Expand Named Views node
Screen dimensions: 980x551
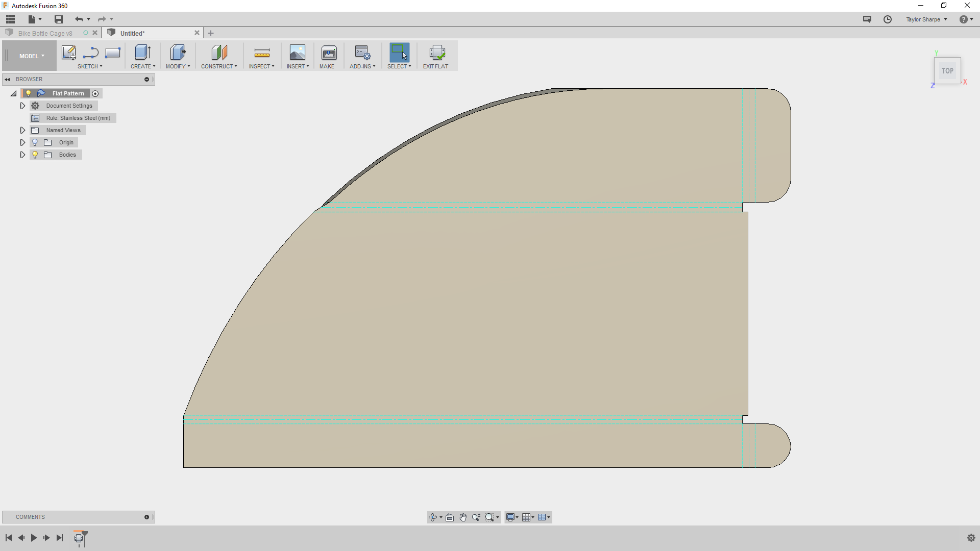click(x=22, y=130)
